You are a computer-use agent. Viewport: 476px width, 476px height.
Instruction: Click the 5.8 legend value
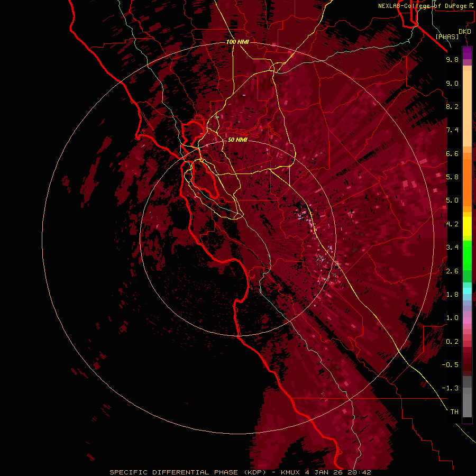[x=452, y=177]
